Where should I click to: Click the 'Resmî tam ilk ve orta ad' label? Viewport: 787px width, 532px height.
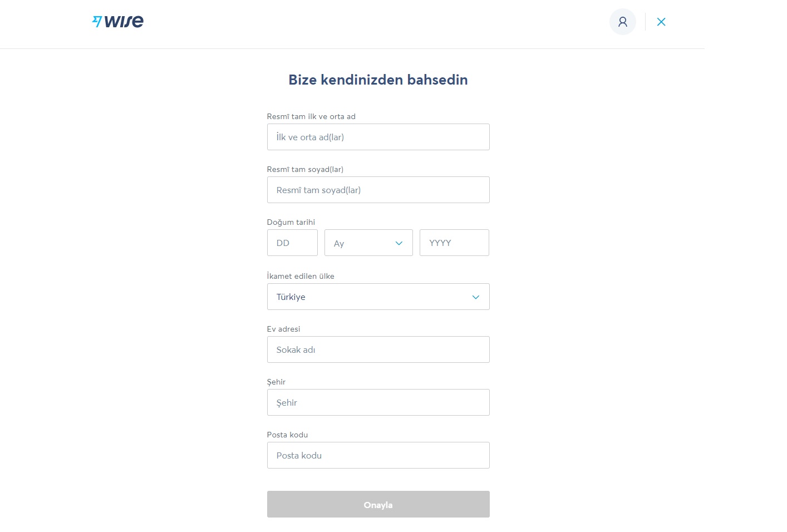click(x=311, y=116)
